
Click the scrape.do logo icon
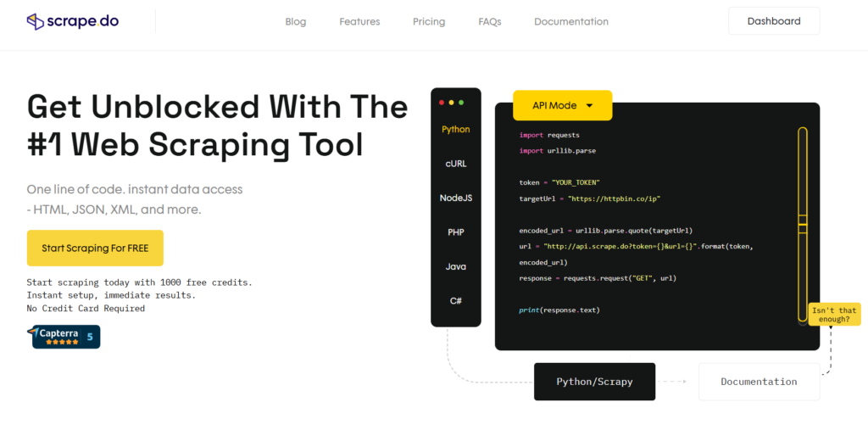tap(35, 21)
